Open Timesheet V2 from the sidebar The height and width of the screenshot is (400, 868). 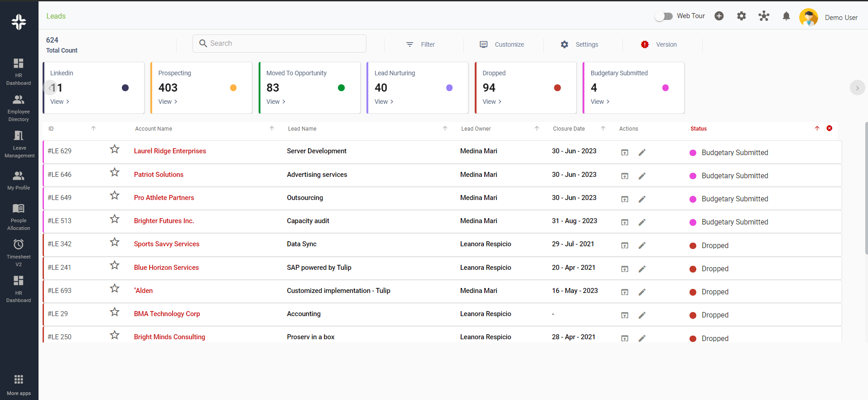(19, 253)
